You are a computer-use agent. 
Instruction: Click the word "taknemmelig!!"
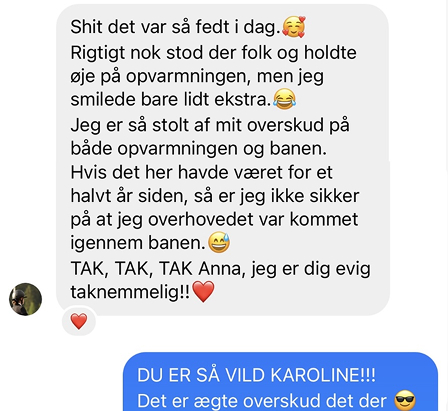(x=130, y=292)
